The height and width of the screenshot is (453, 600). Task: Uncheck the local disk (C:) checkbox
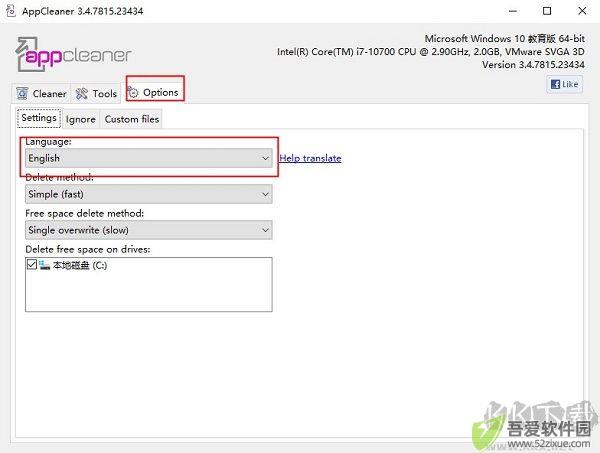coord(32,264)
